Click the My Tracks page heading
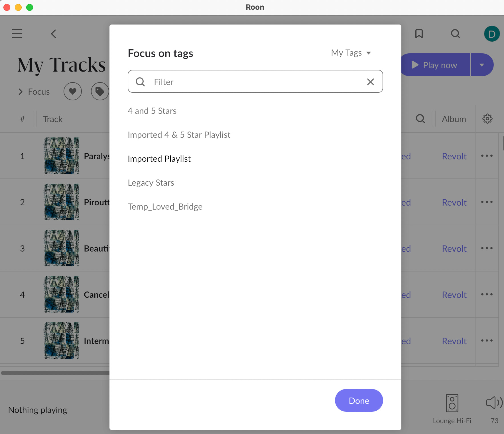This screenshot has width=504, height=434. (62, 65)
